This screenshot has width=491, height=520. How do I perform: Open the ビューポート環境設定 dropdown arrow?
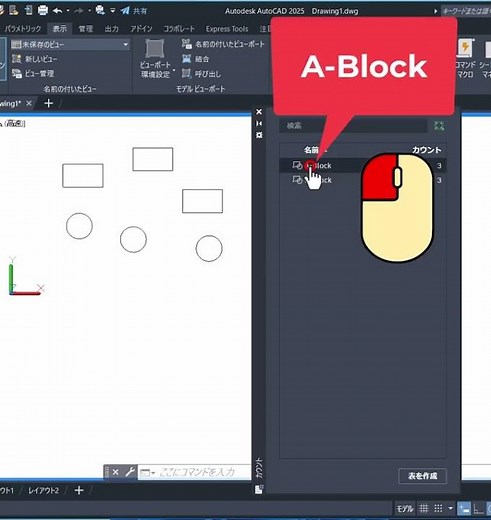click(174, 70)
